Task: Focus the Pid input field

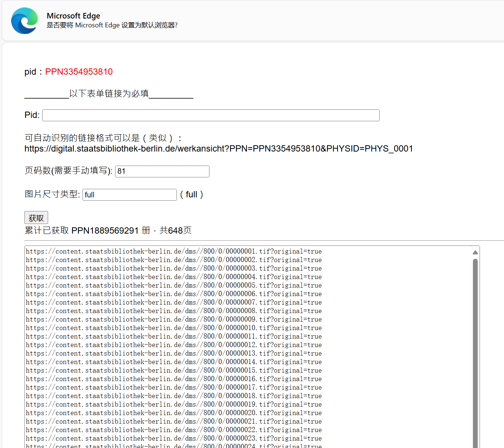Action: coord(211,115)
